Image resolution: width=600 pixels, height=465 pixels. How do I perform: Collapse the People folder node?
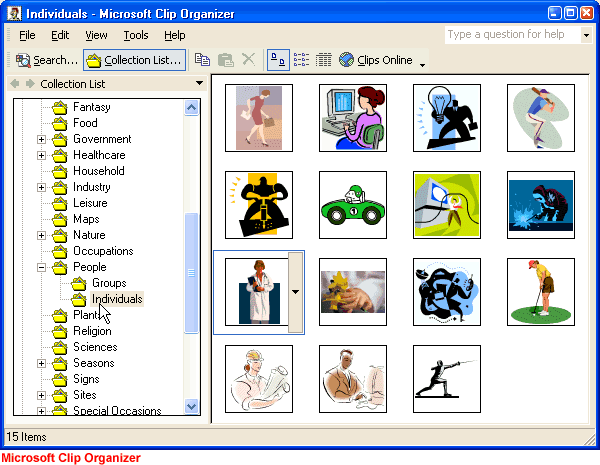[x=42, y=267]
